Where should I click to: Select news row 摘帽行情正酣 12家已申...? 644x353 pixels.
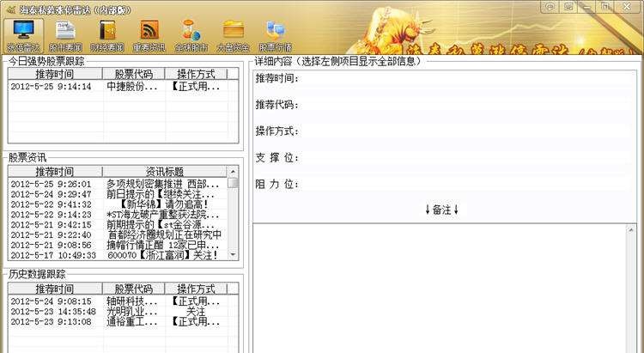(x=118, y=245)
